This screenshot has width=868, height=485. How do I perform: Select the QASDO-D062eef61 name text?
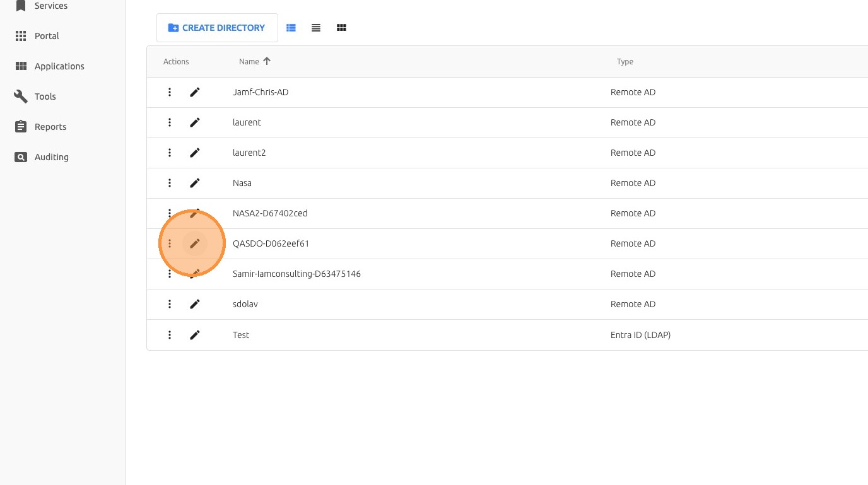pyautogui.click(x=271, y=243)
